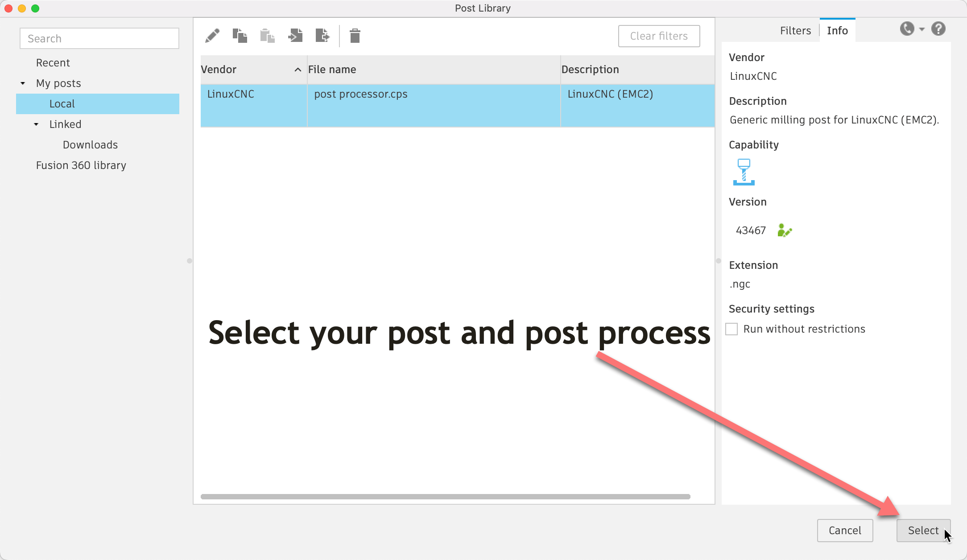Click the help question mark icon

coord(938,29)
